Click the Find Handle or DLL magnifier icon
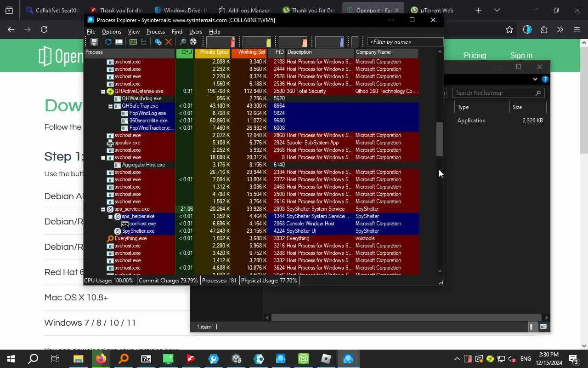Viewport: 588px width, 368px height. (x=183, y=42)
